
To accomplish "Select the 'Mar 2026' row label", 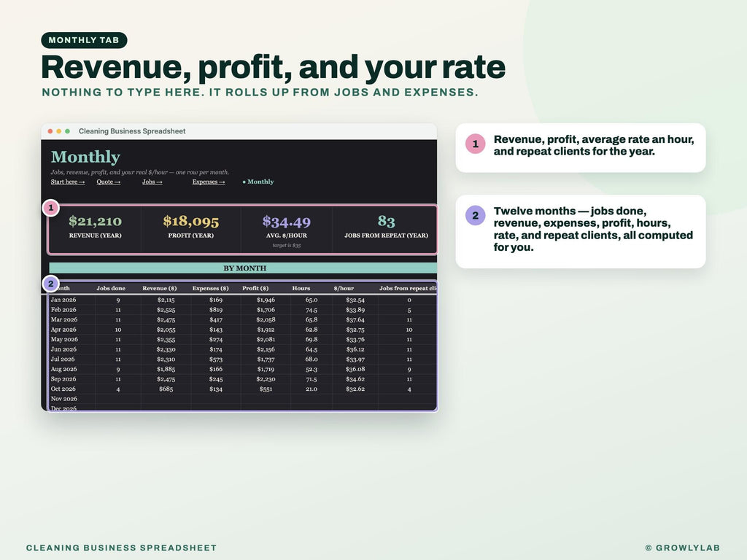I will tap(64, 319).
